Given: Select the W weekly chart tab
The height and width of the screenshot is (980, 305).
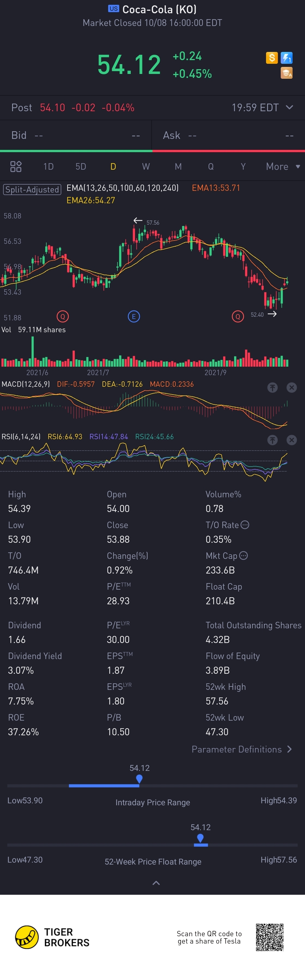Looking at the screenshot, I should point(146,166).
